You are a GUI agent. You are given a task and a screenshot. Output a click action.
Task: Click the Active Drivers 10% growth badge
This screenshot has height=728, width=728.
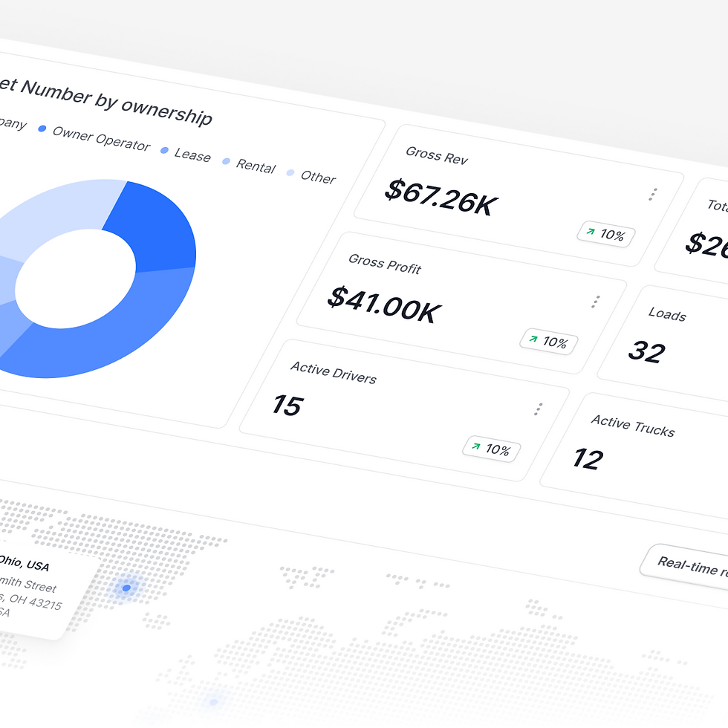(x=491, y=449)
